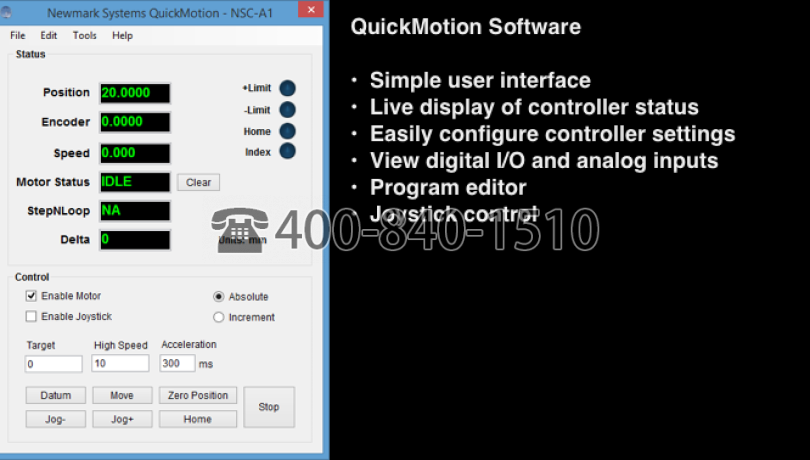810x460 pixels.
Task: Click 'Live display of controller status' text
Action: (534, 108)
